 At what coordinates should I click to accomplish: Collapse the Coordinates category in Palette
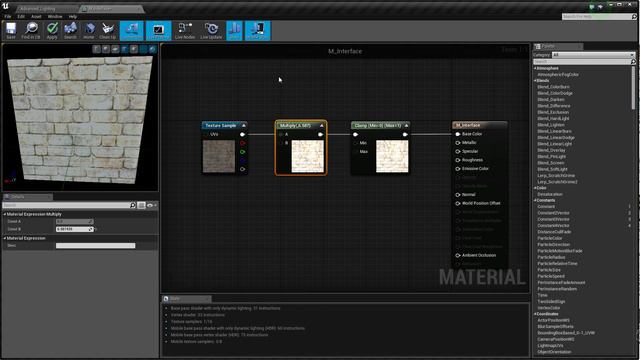pyautogui.click(x=535, y=314)
